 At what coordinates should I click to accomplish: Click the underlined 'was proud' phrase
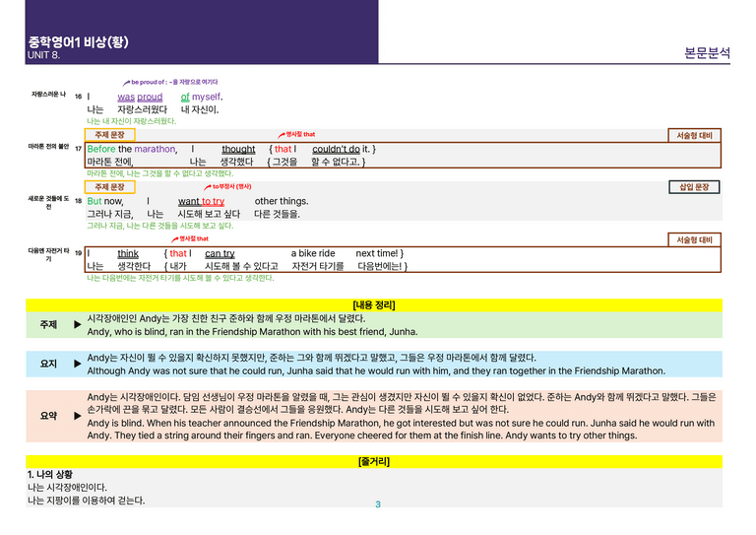pos(140,97)
